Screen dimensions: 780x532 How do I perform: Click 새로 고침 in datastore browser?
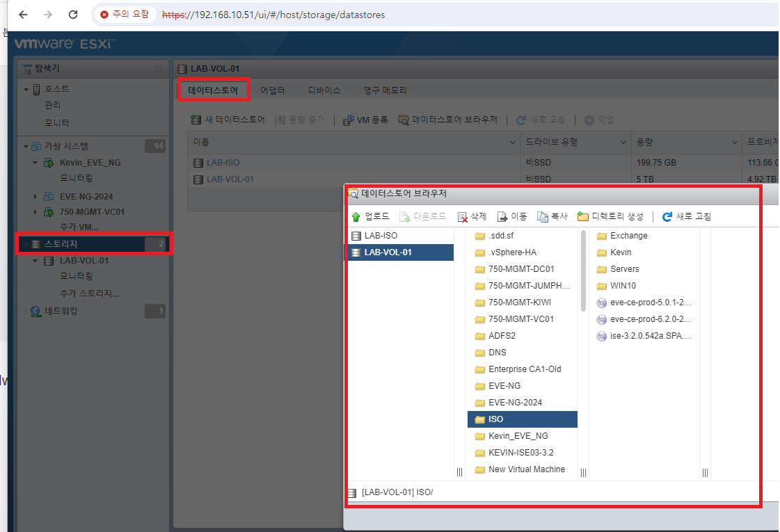(x=687, y=217)
